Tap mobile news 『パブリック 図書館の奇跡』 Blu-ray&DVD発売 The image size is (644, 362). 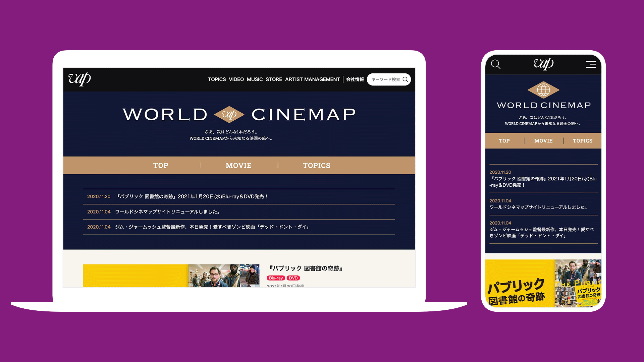click(543, 179)
